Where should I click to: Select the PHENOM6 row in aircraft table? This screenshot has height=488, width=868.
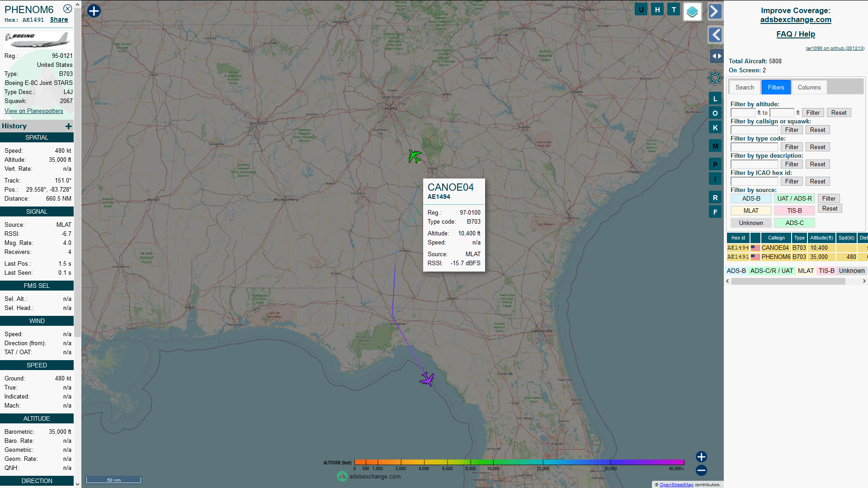coord(797,257)
